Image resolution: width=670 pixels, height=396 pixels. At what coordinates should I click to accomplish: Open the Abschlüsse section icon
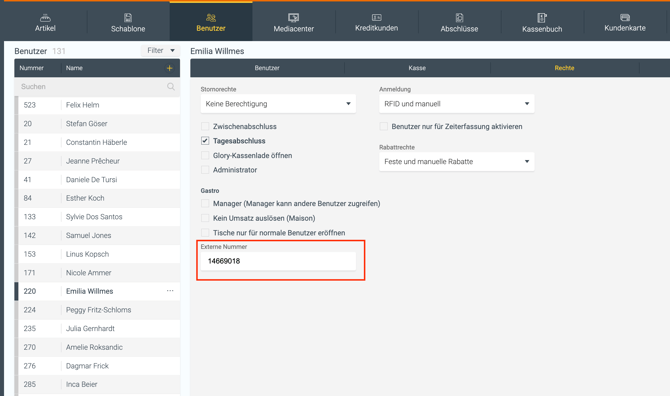point(459,18)
